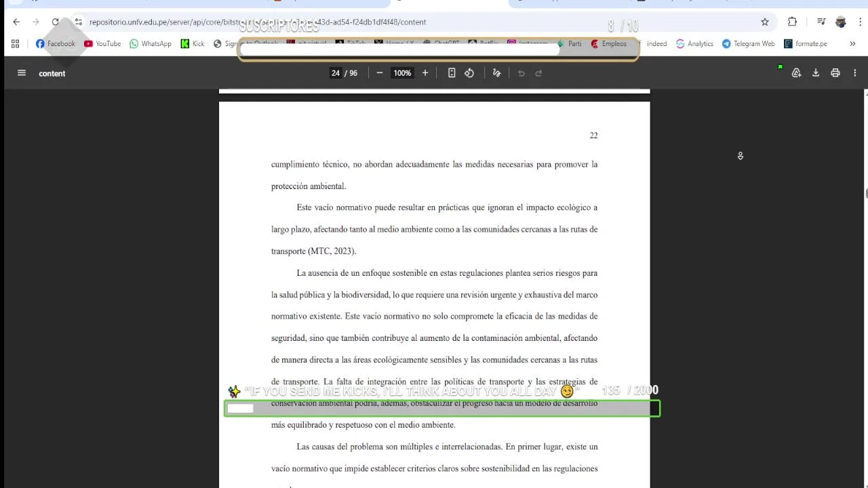The height and width of the screenshot is (488, 868).
Task: Save PDF to Google Drive icon
Action: 797,73
